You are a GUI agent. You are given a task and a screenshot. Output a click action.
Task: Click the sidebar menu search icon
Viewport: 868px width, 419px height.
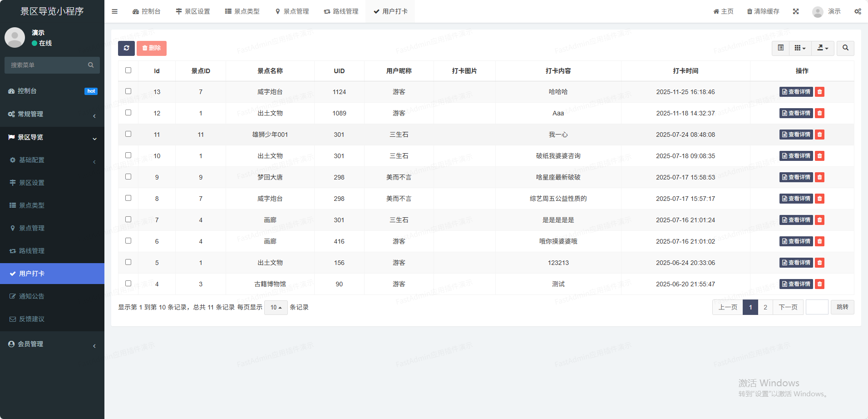click(91, 65)
